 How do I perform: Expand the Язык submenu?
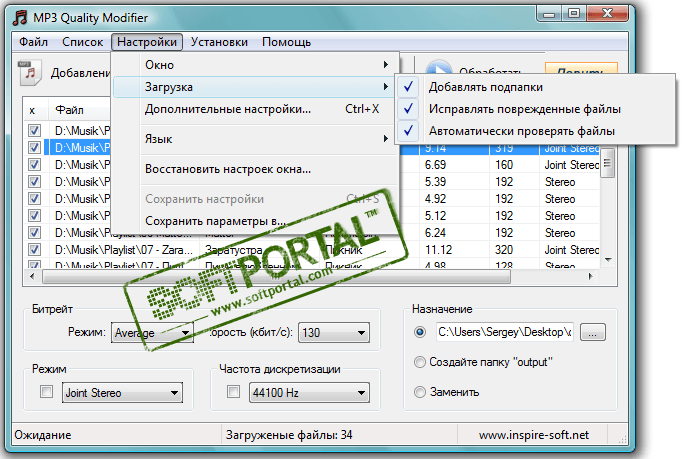pos(256,139)
